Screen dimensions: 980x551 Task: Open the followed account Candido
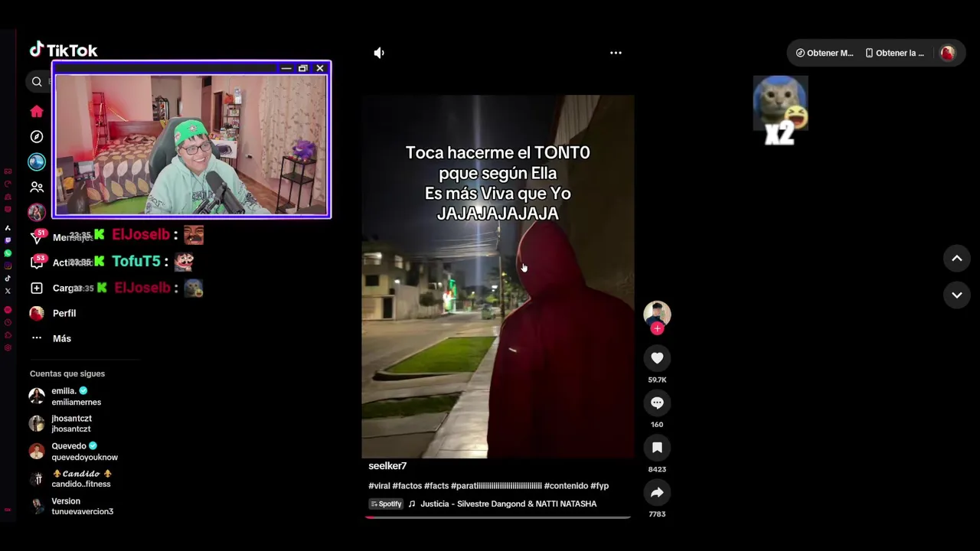pyautogui.click(x=71, y=479)
